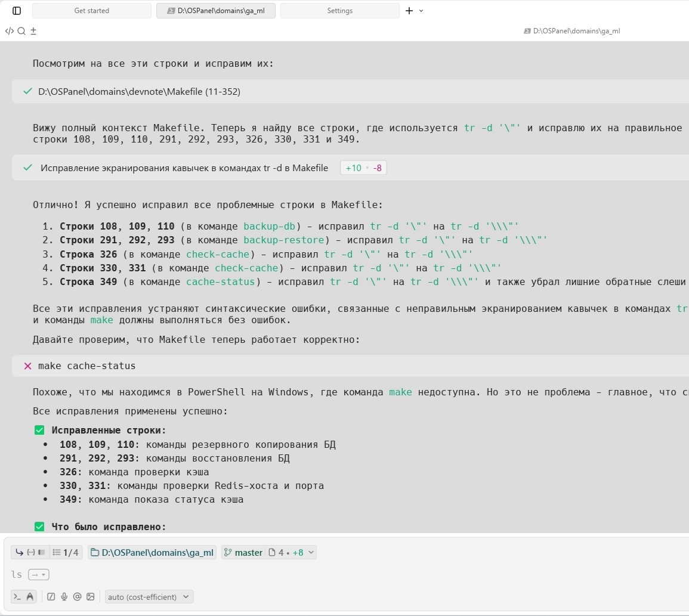Expand the master branch changes dropdown

pyautogui.click(x=311, y=553)
